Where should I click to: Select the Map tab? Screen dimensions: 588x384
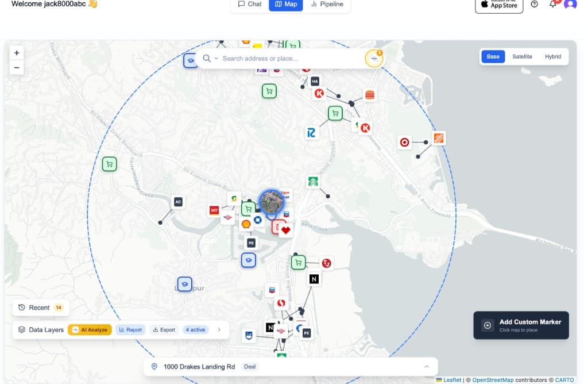[x=286, y=4]
